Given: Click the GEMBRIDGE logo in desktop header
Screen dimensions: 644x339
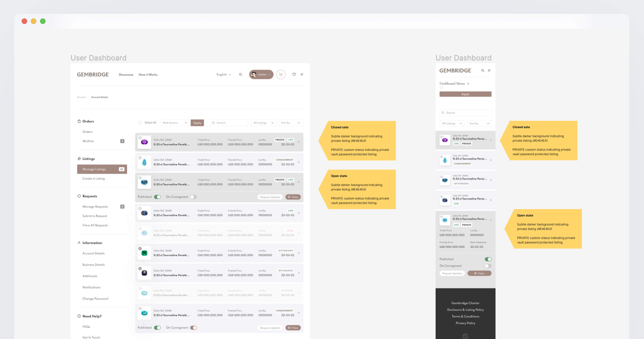Looking at the screenshot, I should (x=93, y=74).
